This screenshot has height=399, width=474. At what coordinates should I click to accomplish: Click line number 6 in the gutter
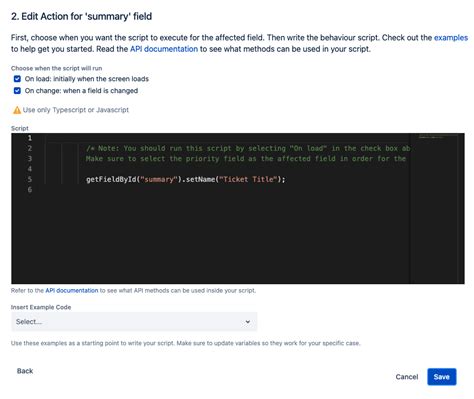30,190
